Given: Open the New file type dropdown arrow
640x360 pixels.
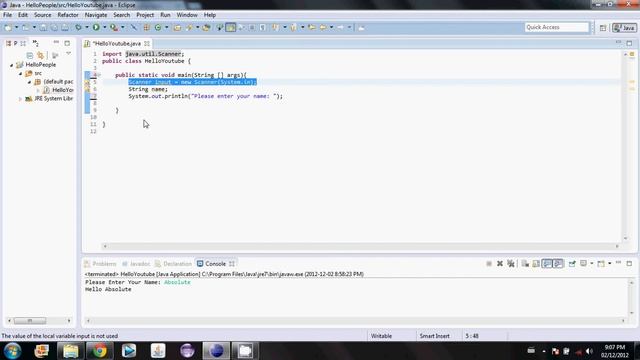Looking at the screenshot, I should (x=17, y=27).
